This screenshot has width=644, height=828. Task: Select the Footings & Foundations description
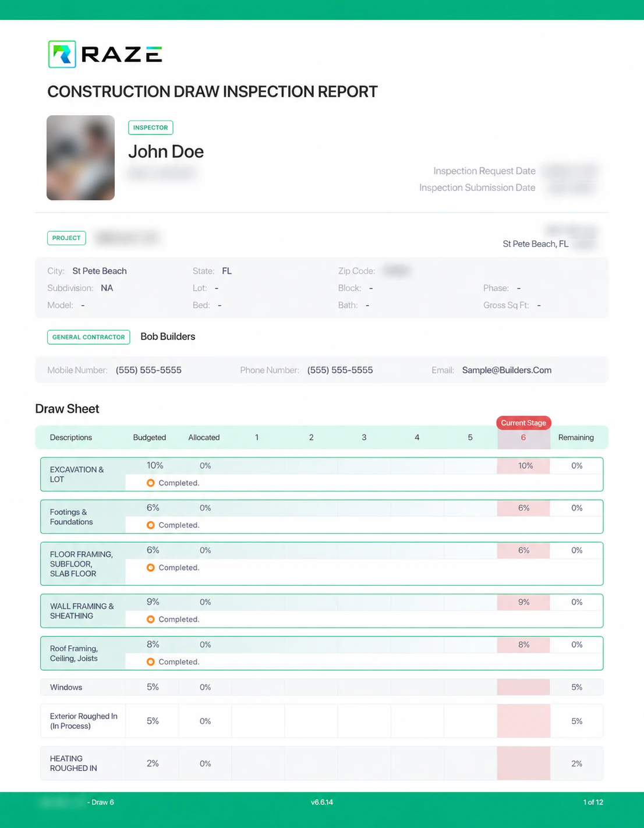pyautogui.click(x=71, y=517)
